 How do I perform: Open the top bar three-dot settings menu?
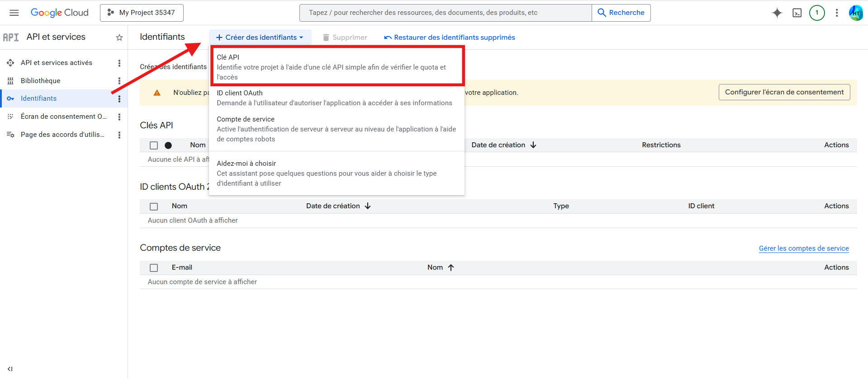coord(837,13)
